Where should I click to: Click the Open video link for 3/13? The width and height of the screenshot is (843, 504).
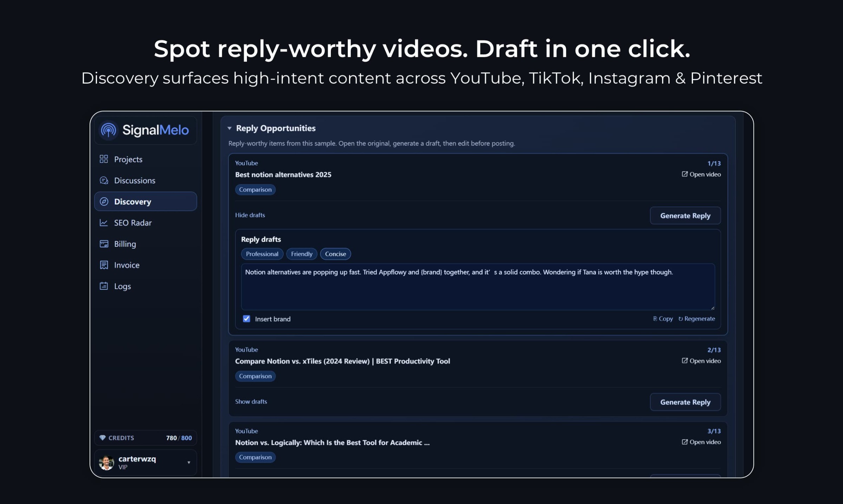coord(701,442)
